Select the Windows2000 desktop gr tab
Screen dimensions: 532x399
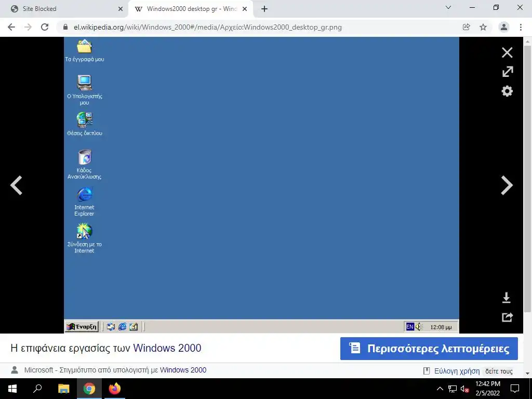click(x=192, y=9)
